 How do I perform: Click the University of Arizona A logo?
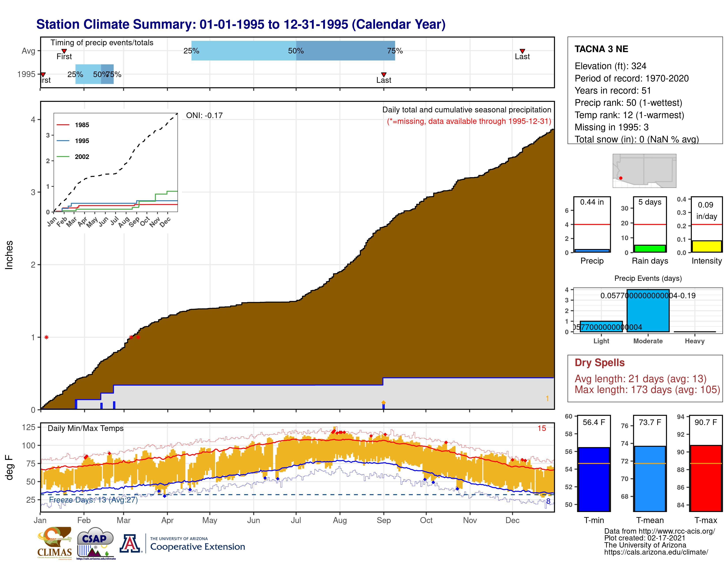coord(130,543)
